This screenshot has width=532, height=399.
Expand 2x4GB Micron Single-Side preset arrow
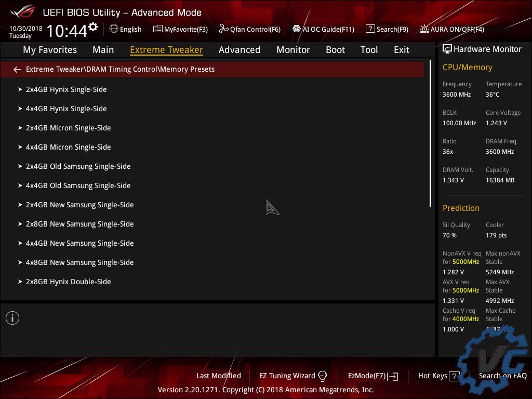click(x=20, y=128)
